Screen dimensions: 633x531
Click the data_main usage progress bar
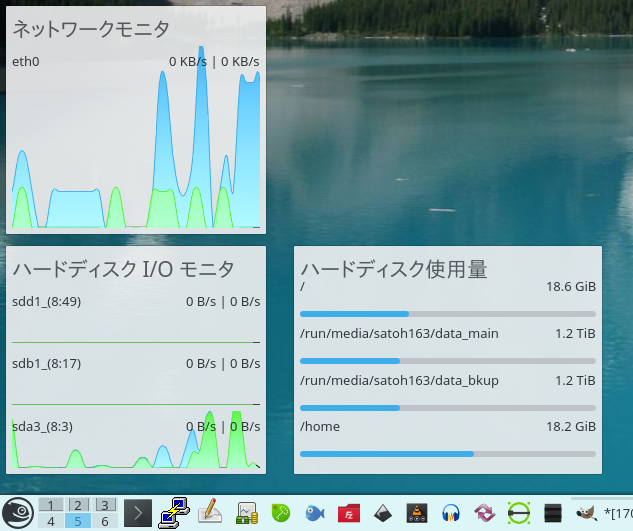pos(448,361)
